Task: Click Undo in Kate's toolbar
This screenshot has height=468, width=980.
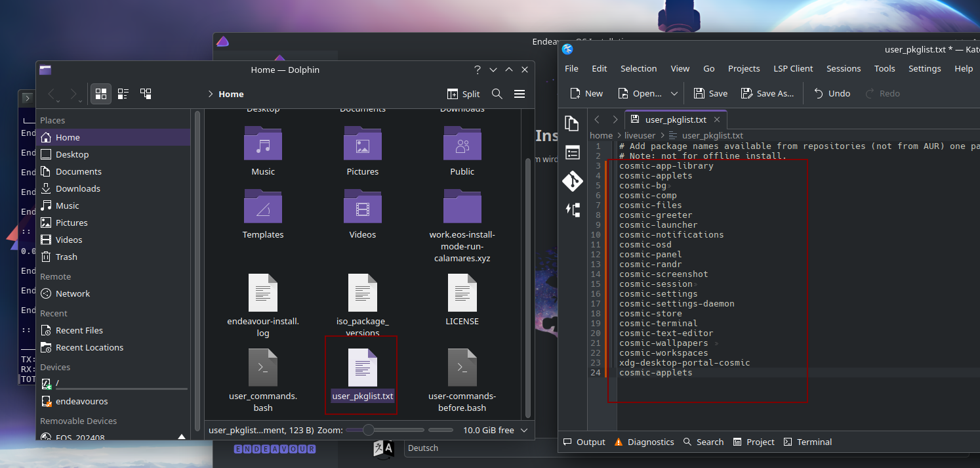Action: click(x=832, y=93)
